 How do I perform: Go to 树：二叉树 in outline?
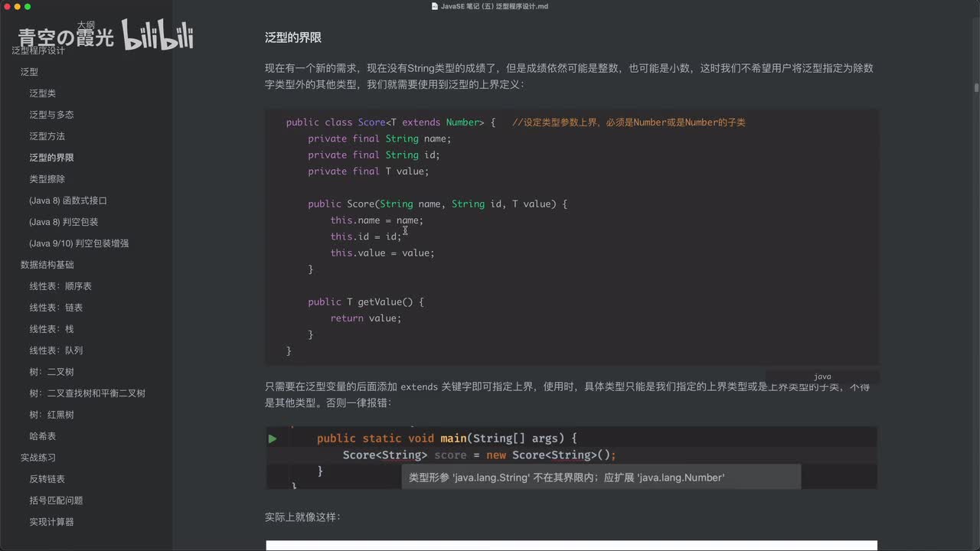tap(52, 372)
